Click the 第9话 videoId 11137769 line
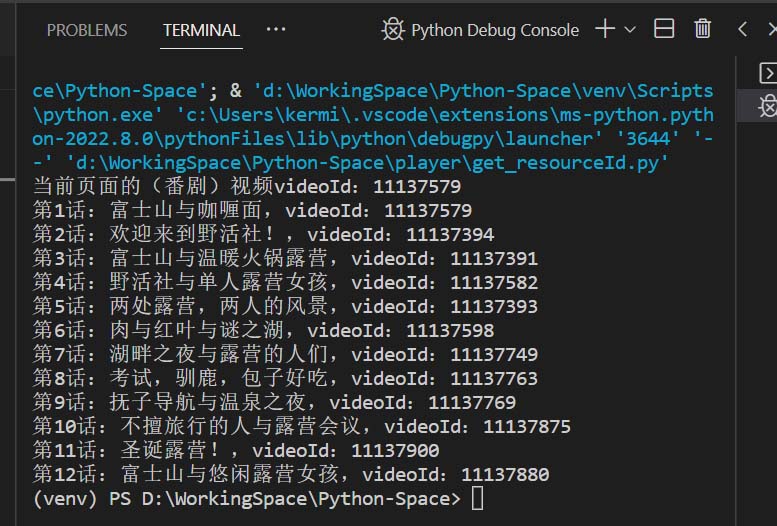This screenshot has width=777, height=526. pos(274,402)
